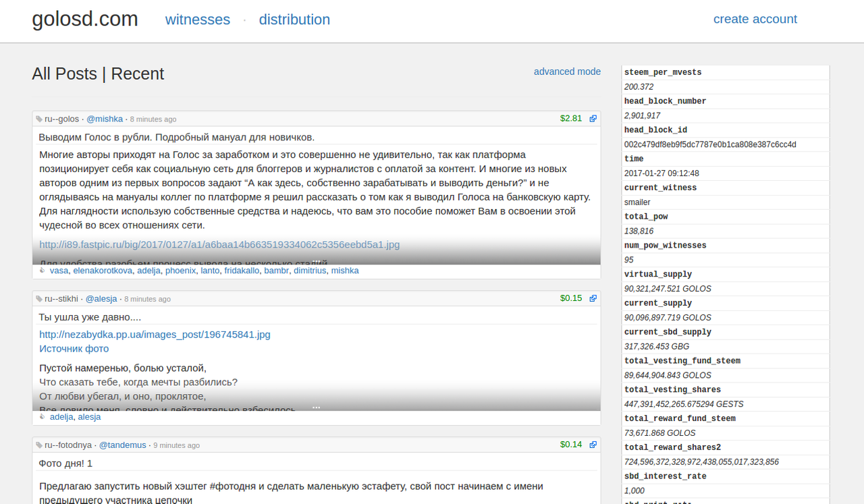The height and width of the screenshot is (504, 864).
Task: Click the num_pow_witnesses value 95
Action: coord(629,260)
